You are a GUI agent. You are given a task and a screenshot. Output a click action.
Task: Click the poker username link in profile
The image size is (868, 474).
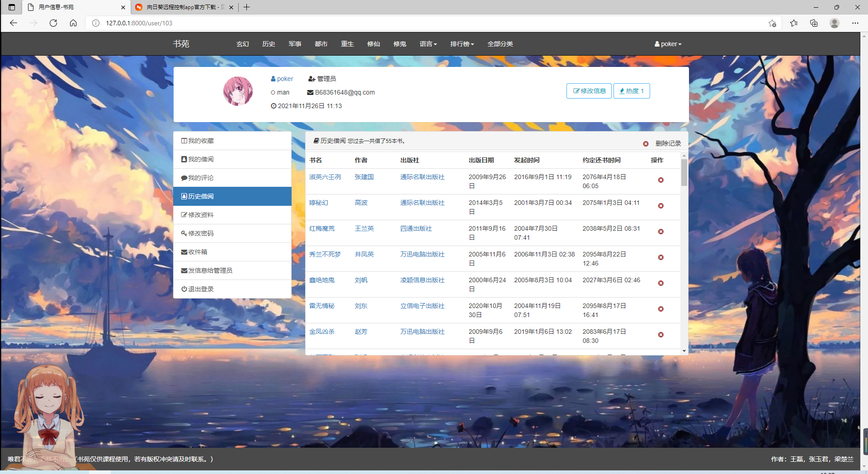tap(282, 79)
